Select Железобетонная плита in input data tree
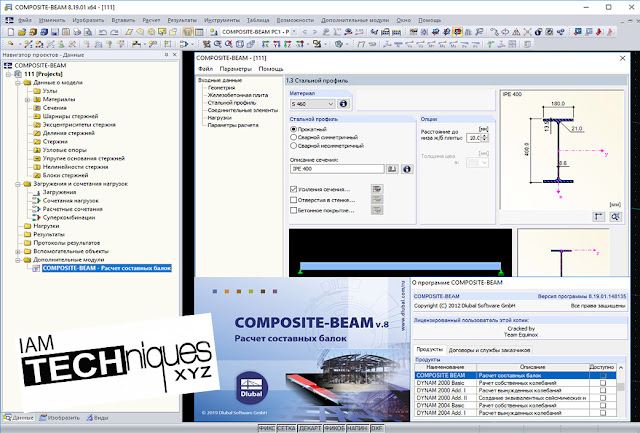The height and width of the screenshot is (433, 640). [x=238, y=95]
